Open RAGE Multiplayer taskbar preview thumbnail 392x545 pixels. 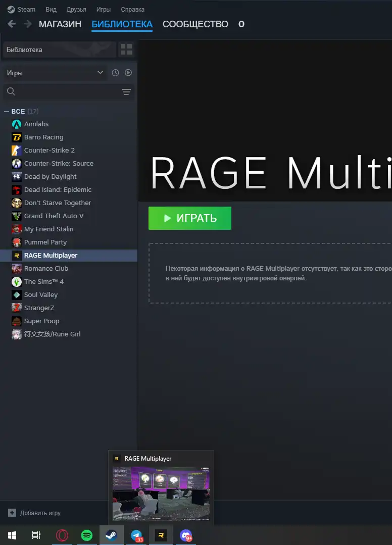[x=161, y=494]
